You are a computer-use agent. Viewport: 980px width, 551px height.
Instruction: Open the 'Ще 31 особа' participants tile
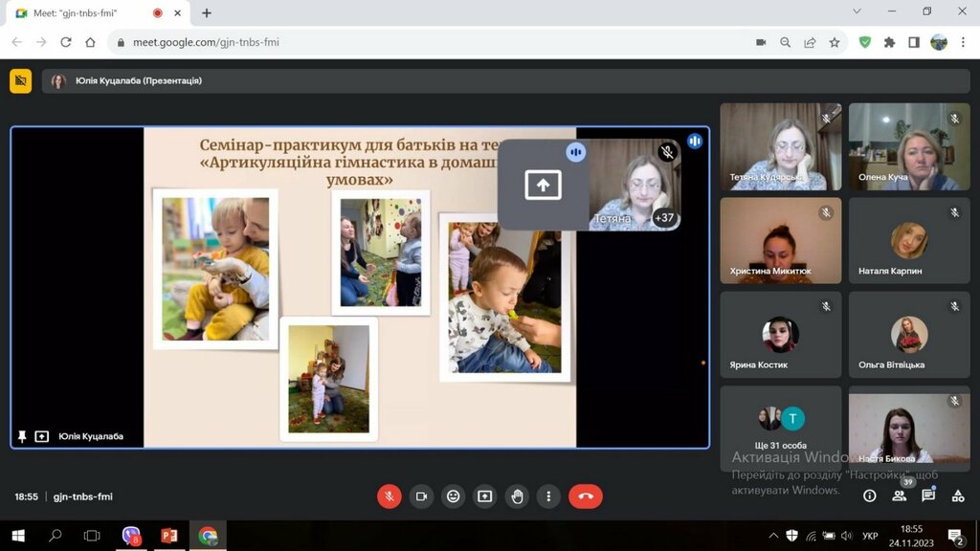pyautogui.click(x=780, y=427)
